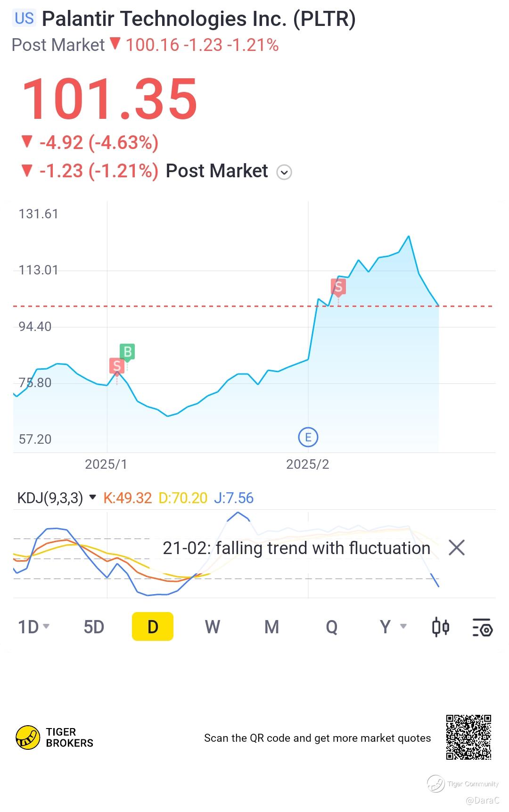Click the earnings E marker on chart
This screenshot has width=509, height=812.
click(308, 437)
